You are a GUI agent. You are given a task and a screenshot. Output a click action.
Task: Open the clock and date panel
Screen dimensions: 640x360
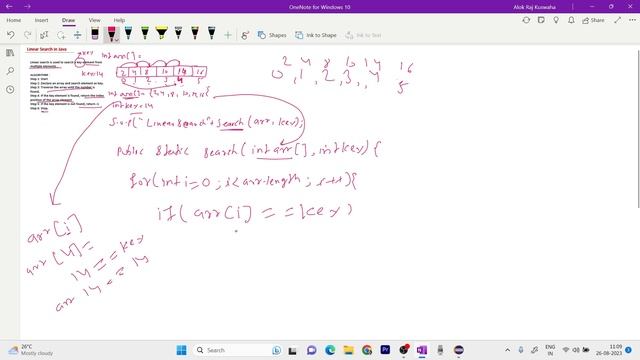(x=609, y=350)
